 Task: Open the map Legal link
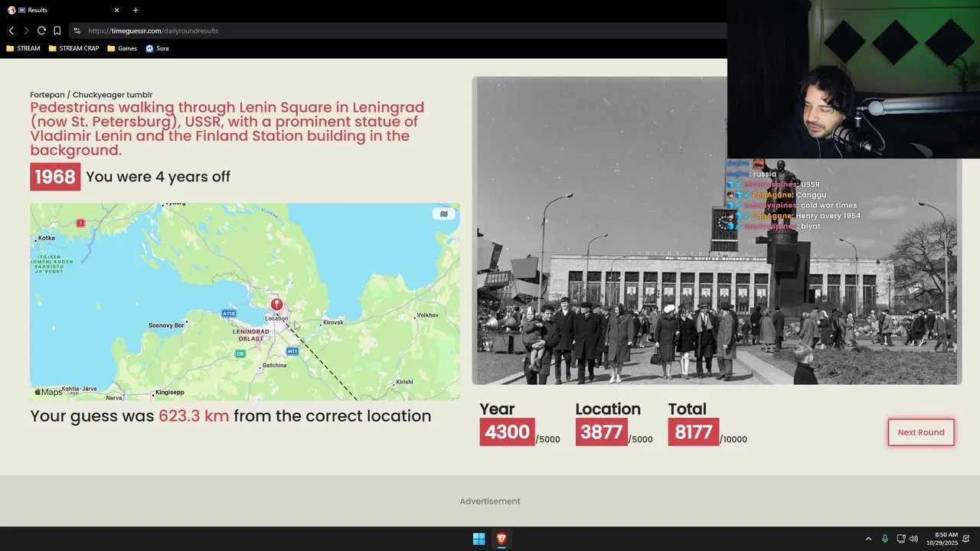[71, 393]
